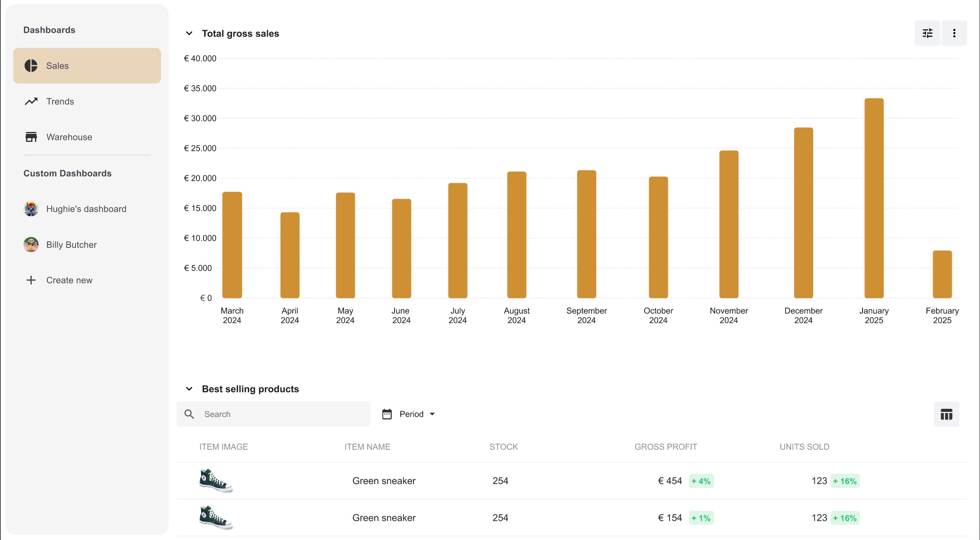Viewport: 980px width, 540px height.
Task: Click the first Green sneaker thumbnail
Action: pos(216,481)
